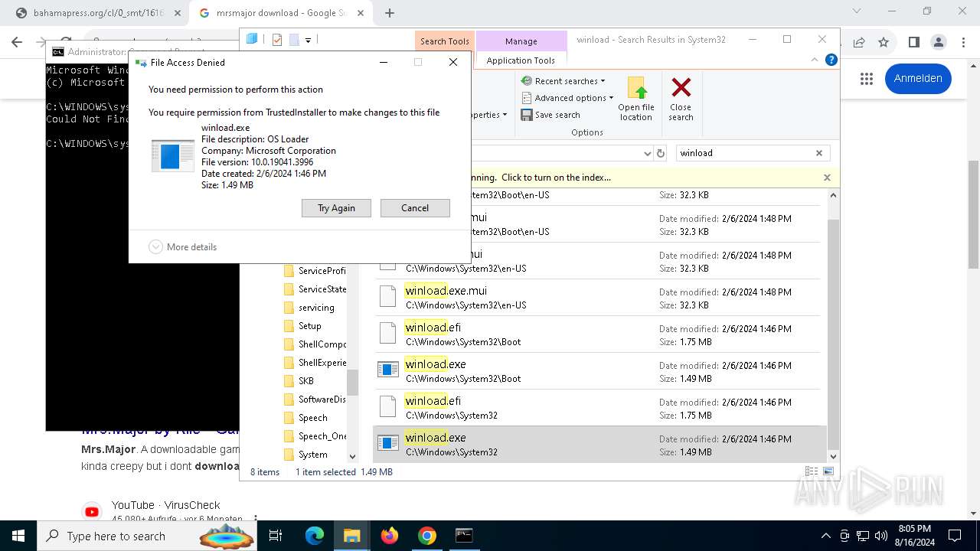Select winload.exe in C:\Windows\System32
Viewport: 980px width, 551px height.
600,445
